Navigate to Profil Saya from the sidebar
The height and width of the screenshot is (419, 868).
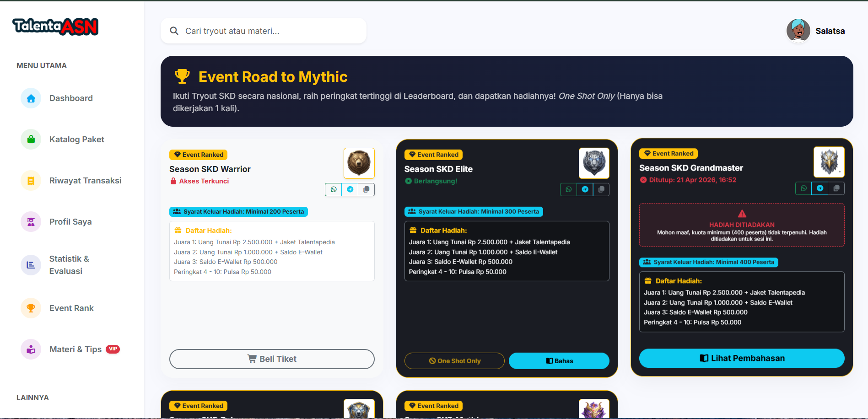(70, 221)
